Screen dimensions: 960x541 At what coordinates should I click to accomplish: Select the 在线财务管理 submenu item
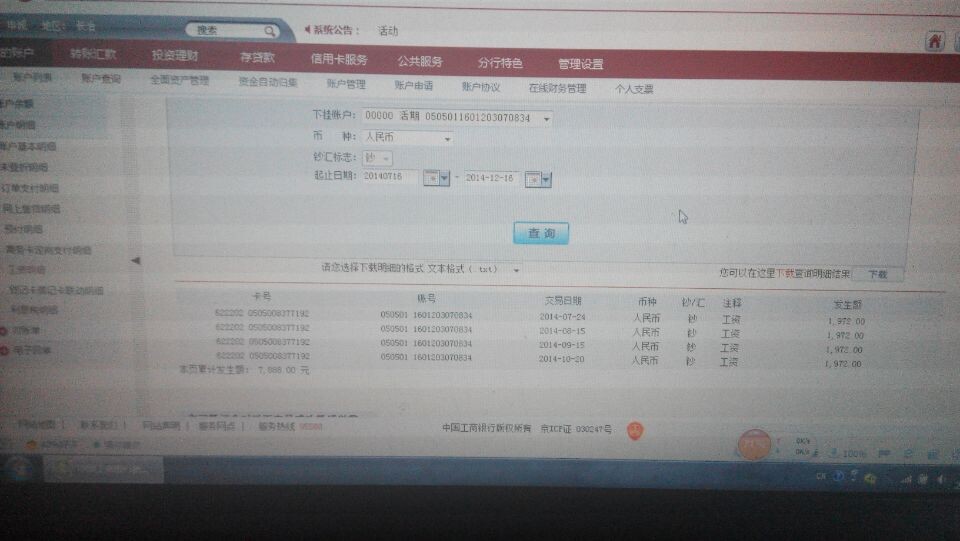point(558,88)
